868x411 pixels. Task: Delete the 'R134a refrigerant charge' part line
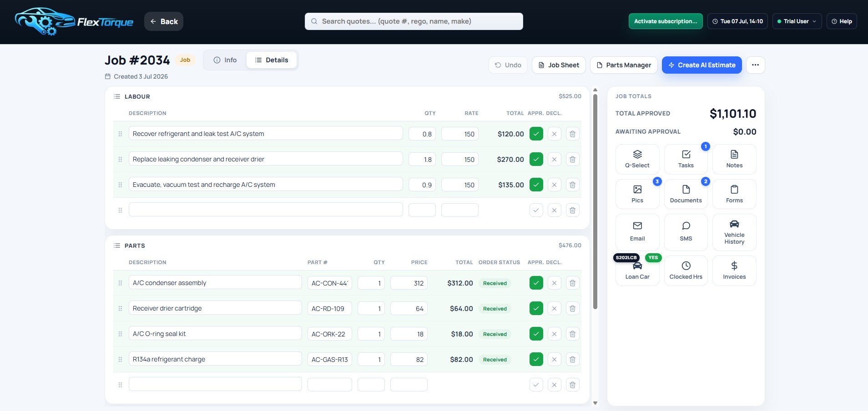point(573,360)
